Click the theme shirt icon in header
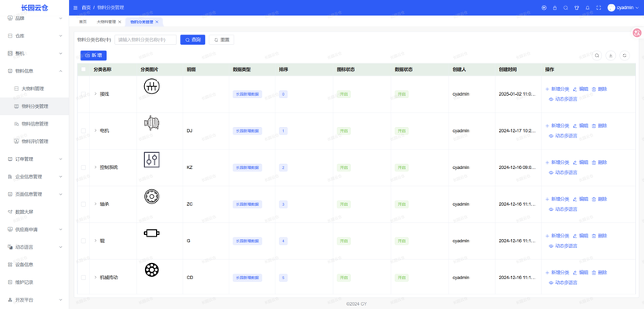The height and width of the screenshot is (309, 644). point(576,7)
